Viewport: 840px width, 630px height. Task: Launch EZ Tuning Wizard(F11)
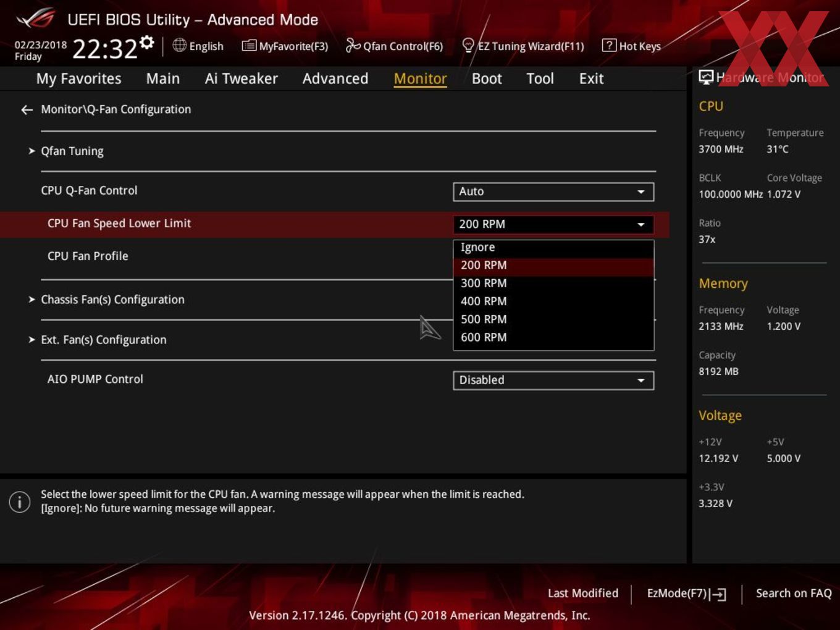pyautogui.click(x=523, y=46)
